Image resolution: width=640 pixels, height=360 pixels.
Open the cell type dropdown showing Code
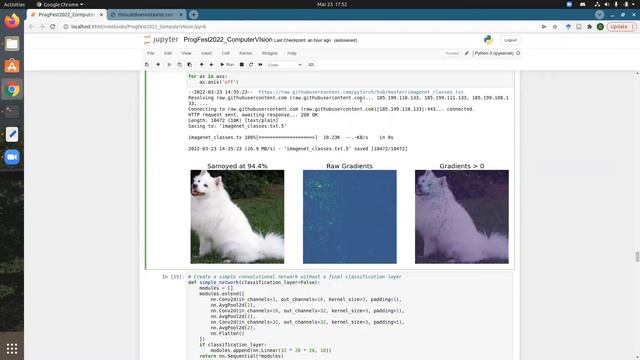tap(284, 65)
